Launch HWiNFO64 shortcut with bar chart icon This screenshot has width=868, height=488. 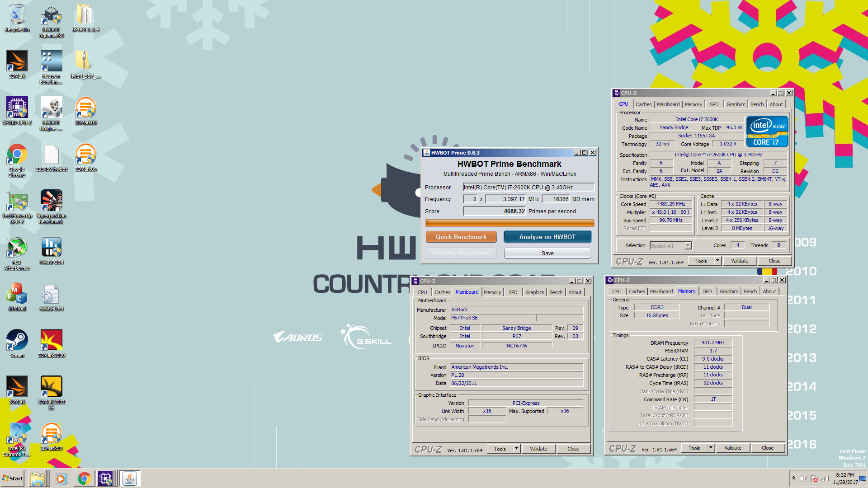pos(51,251)
